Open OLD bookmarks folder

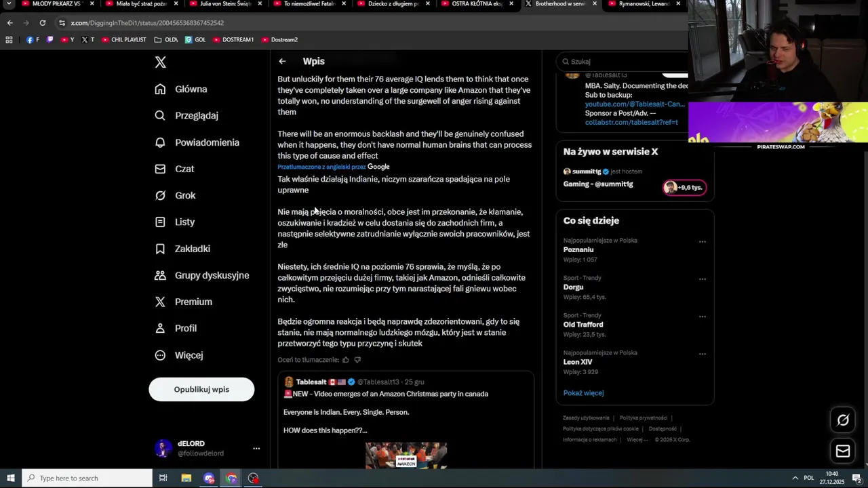[166, 39]
